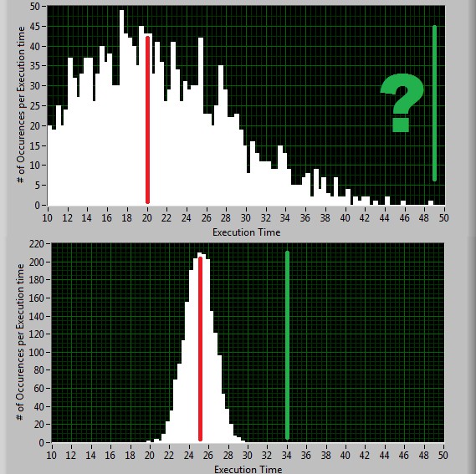Viewport: 476px width, 474px height.
Task: Click X-axis tick 40 on the top graph
Action: [x=345, y=218]
